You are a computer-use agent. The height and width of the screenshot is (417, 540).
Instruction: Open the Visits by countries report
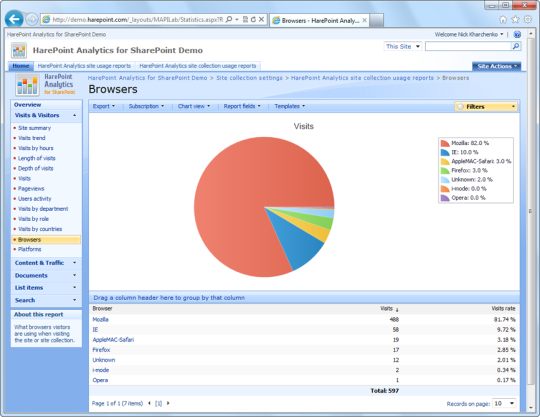click(40, 229)
